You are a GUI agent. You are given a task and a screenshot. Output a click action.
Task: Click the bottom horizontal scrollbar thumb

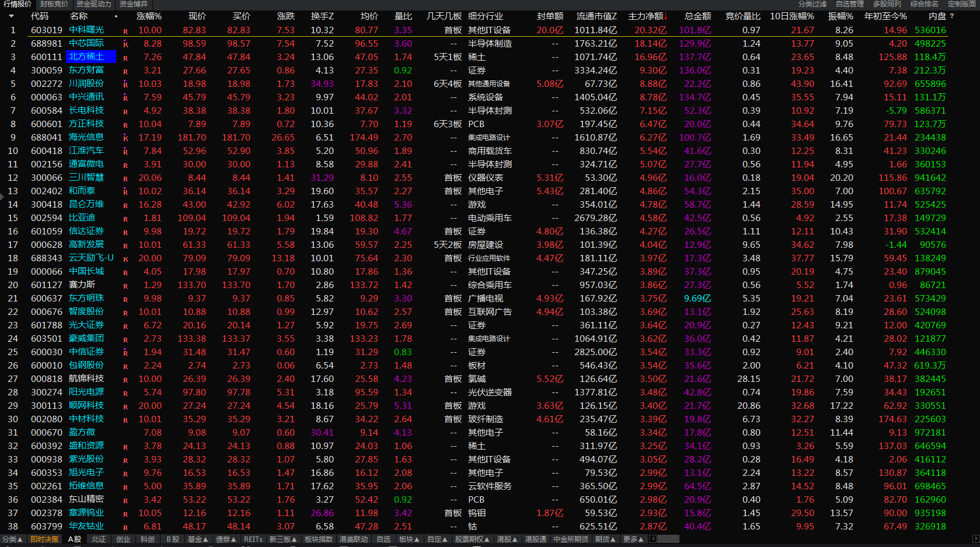click(x=668, y=539)
